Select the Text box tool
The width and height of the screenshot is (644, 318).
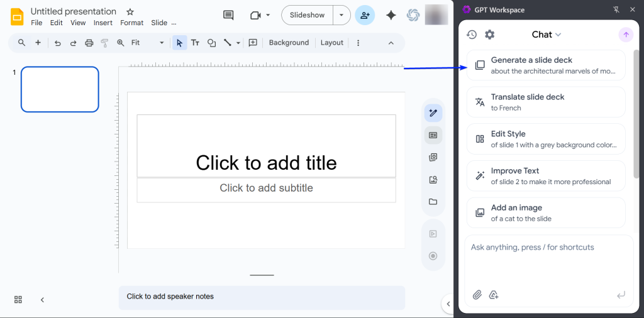pos(195,43)
